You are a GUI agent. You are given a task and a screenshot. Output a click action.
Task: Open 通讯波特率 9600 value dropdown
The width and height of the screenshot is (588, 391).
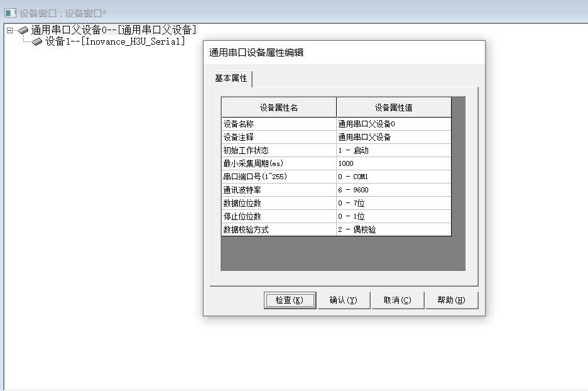(x=393, y=190)
